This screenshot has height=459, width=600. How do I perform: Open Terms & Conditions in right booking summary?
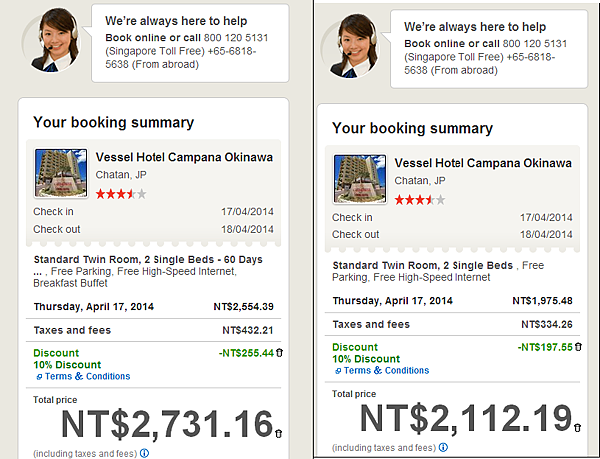(387, 371)
